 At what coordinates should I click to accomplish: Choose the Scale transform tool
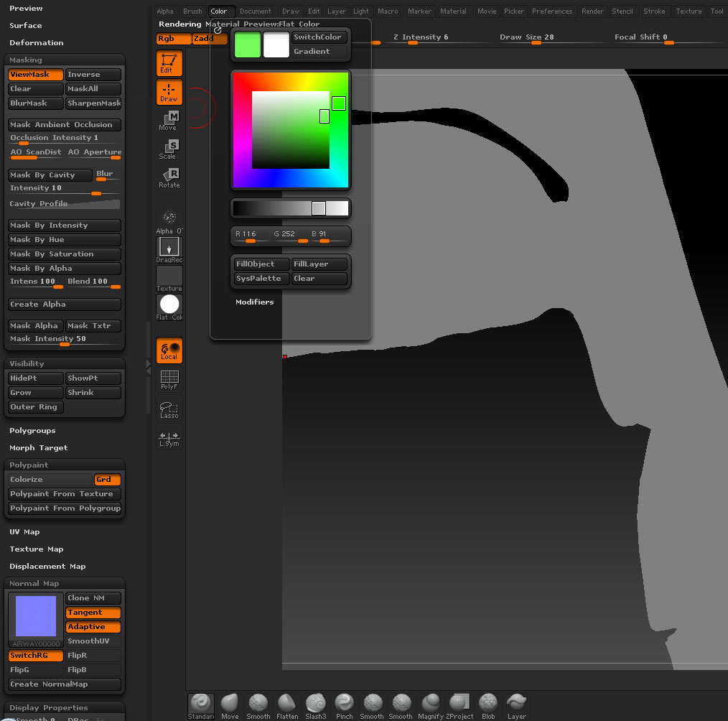pos(169,149)
